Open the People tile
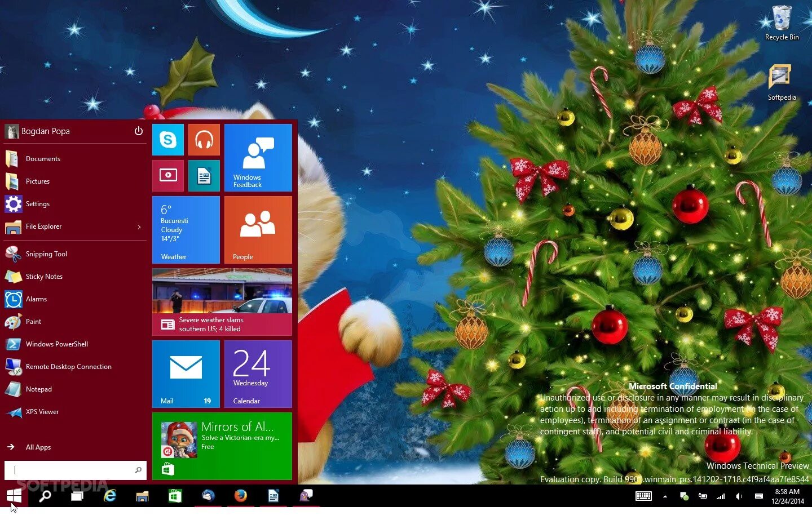Viewport: 812px width, 520px height. click(x=258, y=230)
